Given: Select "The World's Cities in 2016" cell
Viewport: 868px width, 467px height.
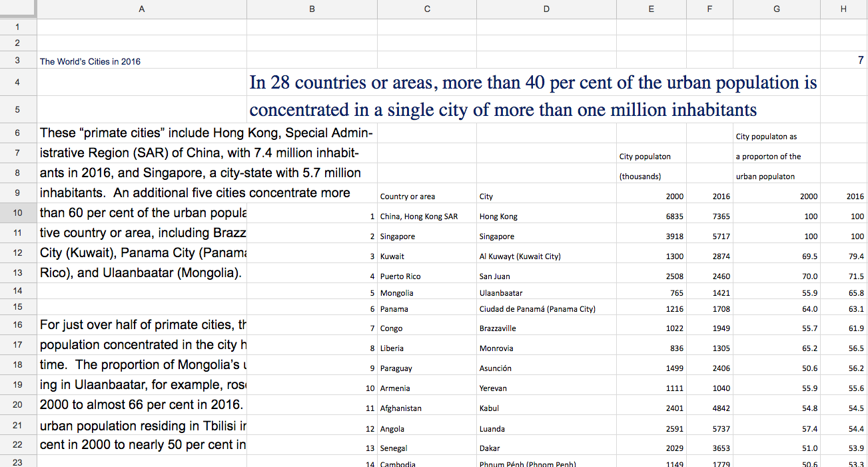Looking at the screenshot, I should [x=91, y=61].
